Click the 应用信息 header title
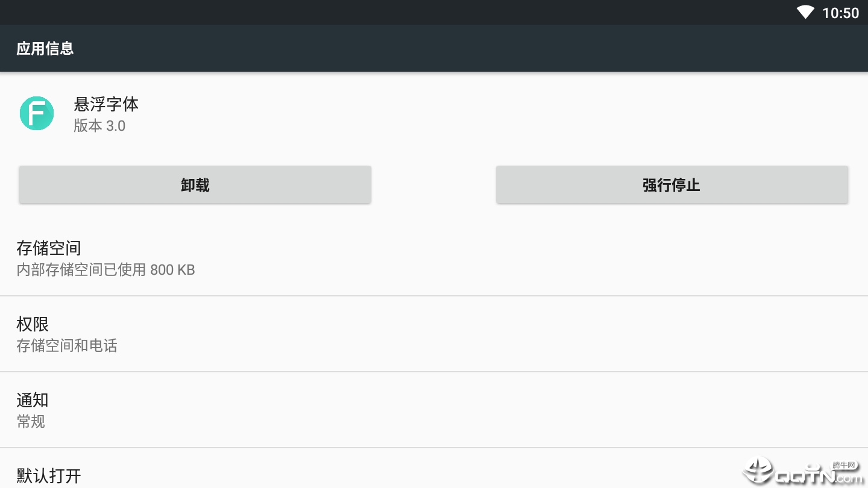868x488 pixels. pos(45,48)
